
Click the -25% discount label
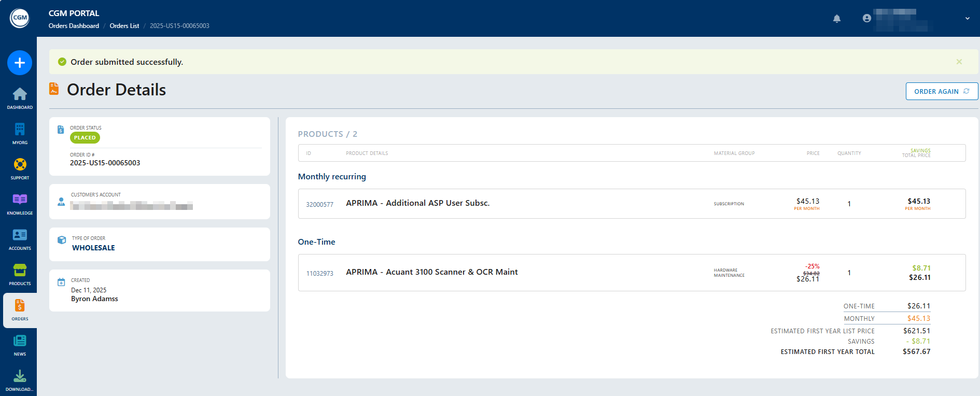point(812,266)
